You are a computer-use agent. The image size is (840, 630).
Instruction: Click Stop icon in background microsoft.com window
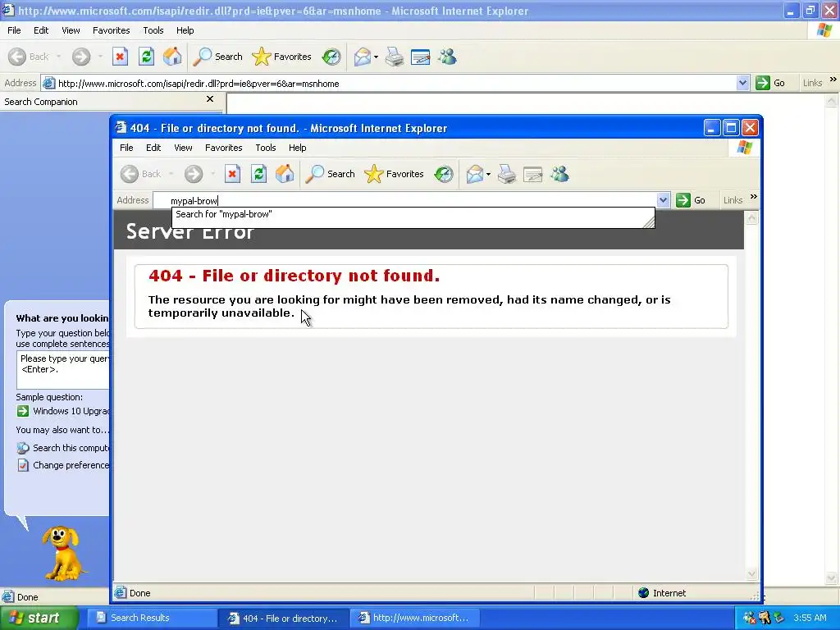coord(120,57)
